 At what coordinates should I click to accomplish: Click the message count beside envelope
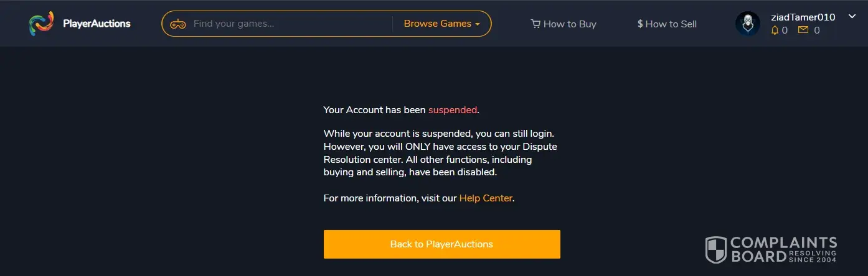(816, 30)
